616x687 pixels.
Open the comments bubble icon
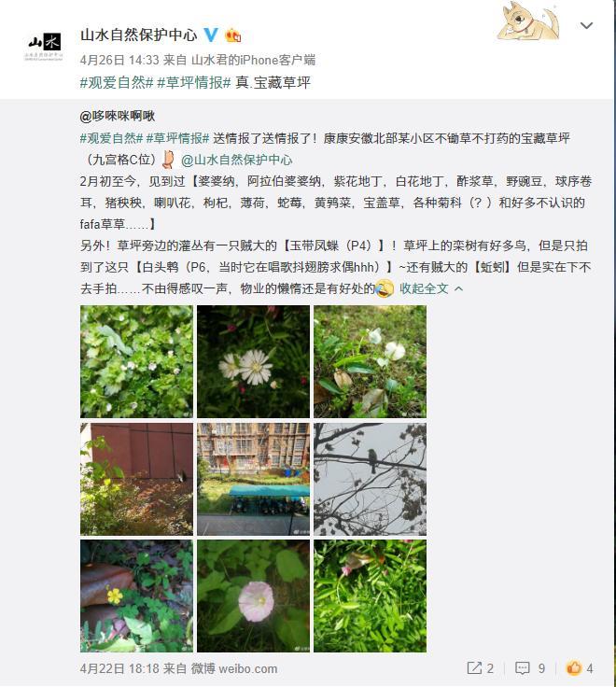(523, 667)
